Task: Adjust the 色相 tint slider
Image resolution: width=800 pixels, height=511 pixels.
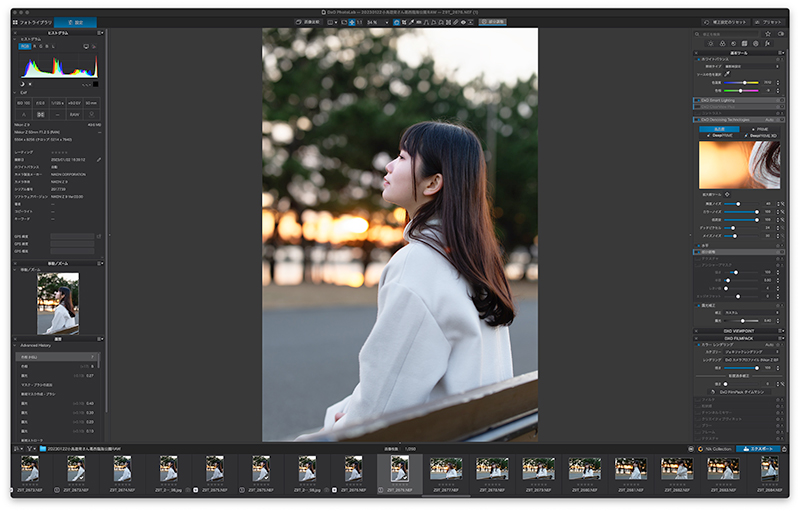Action: (741, 90)
